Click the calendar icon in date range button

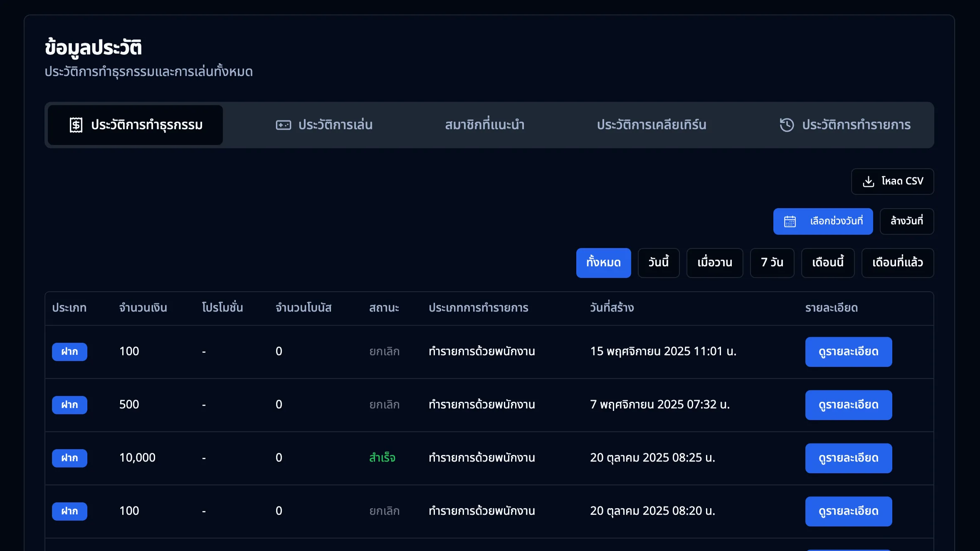point(790,221)
